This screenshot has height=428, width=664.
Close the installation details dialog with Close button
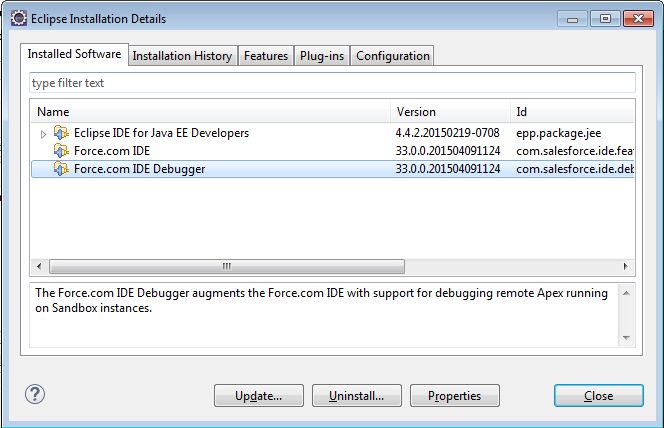[x=598, y=396]
